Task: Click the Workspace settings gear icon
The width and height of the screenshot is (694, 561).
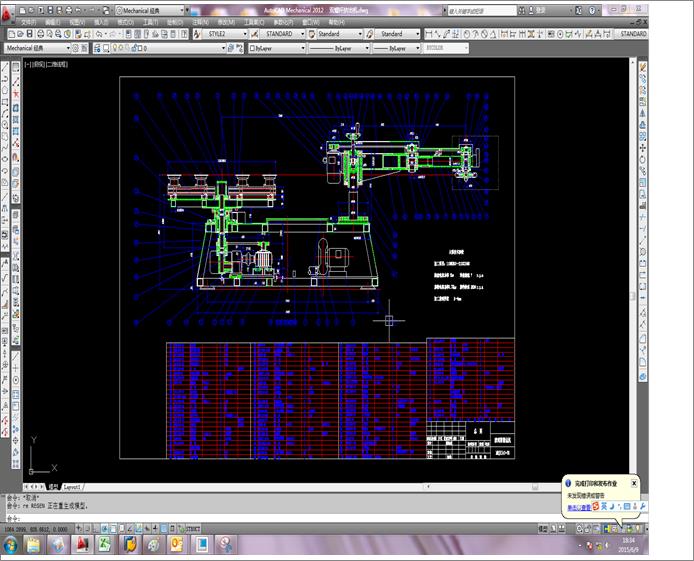Action: coord(76,48)
